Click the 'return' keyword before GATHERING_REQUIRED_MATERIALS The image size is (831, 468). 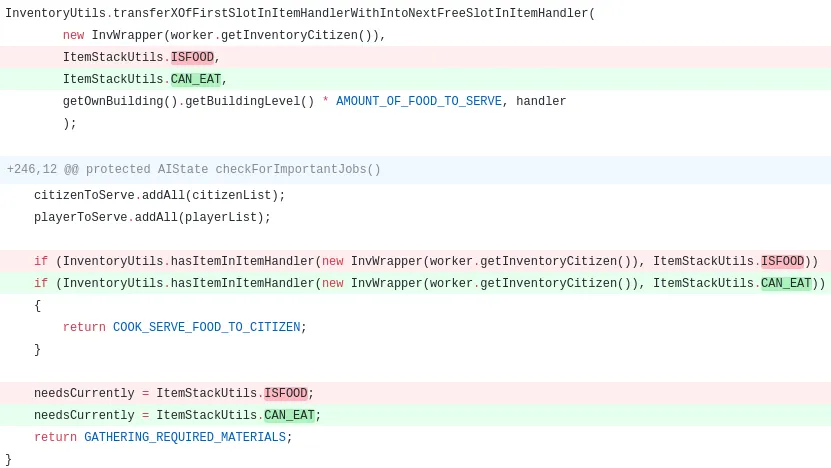click(x=56, y=437)
